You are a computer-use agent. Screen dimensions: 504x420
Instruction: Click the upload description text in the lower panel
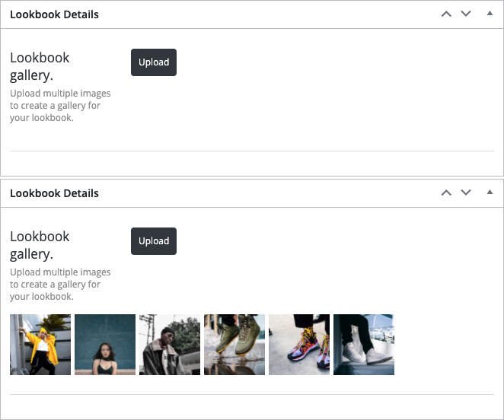click(59, 285)
